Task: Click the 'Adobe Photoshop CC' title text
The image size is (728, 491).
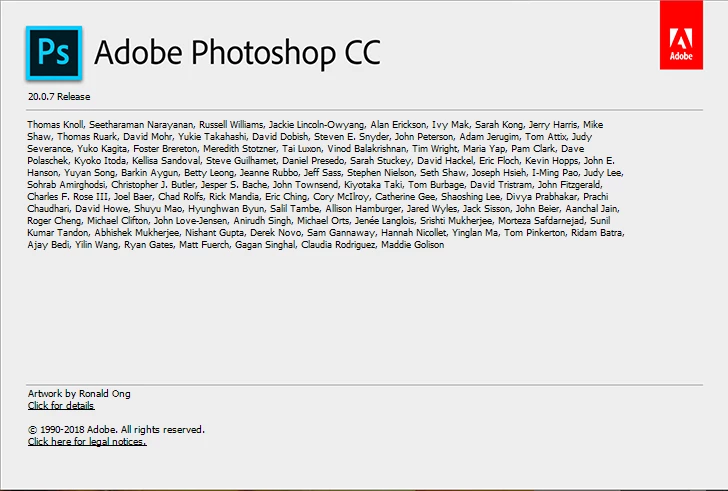Action: 237,52
